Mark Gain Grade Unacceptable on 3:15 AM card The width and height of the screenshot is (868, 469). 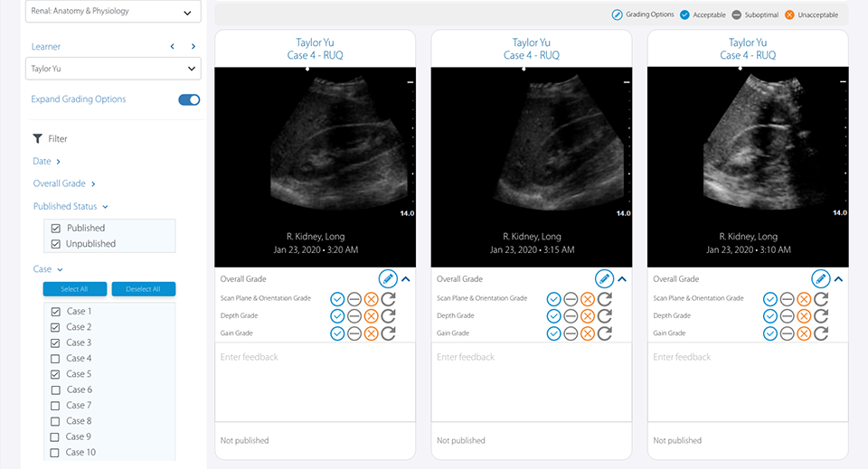(x=588, y=333)
